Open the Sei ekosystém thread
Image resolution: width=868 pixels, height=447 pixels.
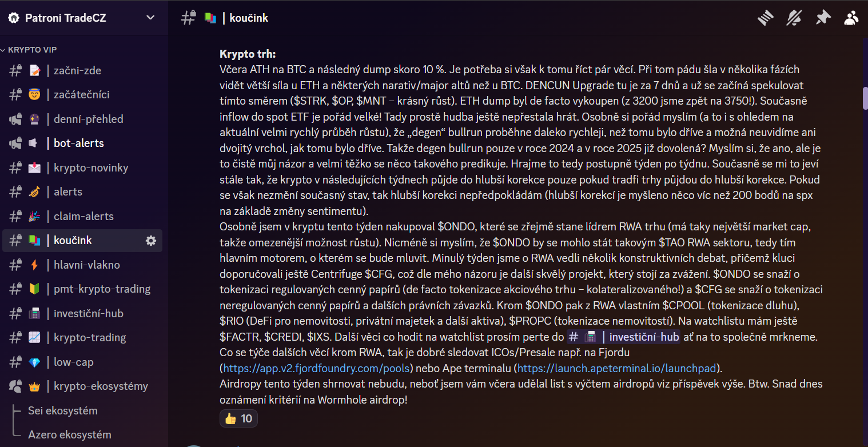coord(63,410)
